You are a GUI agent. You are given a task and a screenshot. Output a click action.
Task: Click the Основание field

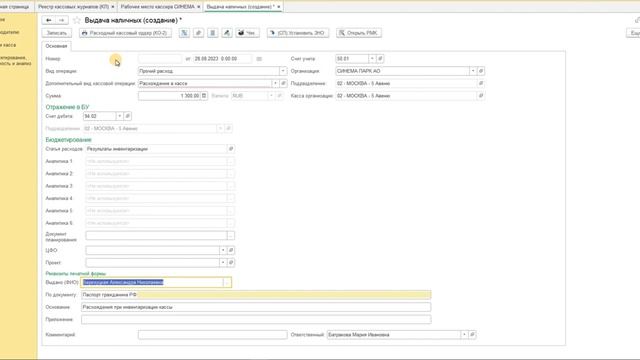pyautogui.click(x=256, y=307)
